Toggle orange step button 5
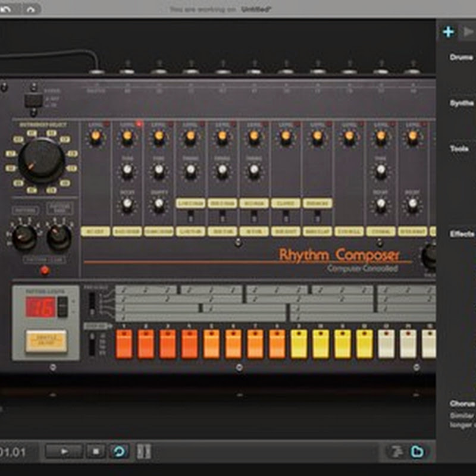 [211, 345]
